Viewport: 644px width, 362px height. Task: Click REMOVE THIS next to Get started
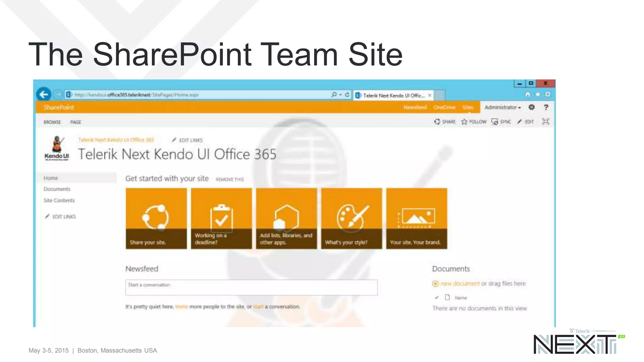(x=230, y=179)
